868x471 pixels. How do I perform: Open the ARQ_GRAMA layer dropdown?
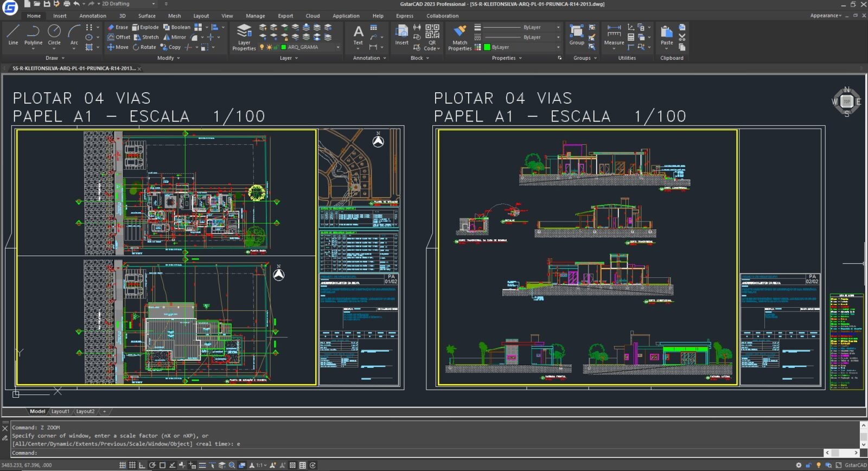pos(337,47)
